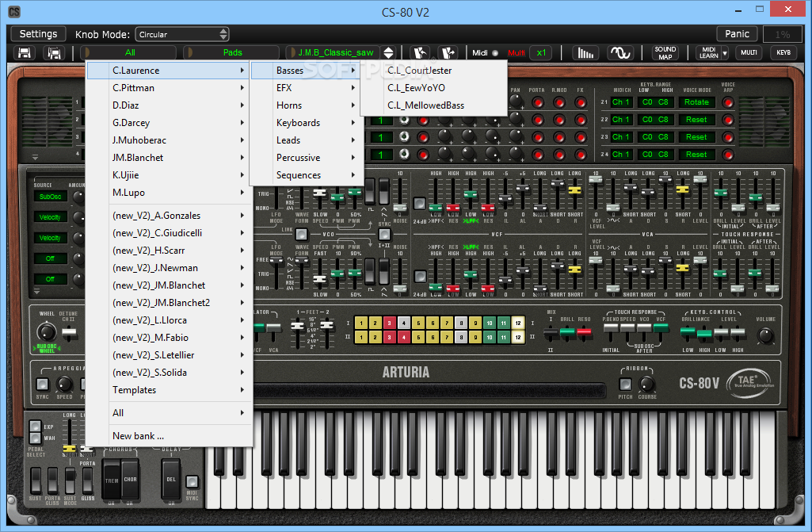The image size is (812, 532).
Task: Click the Wheel knob
Action: (x=46, y=331)
